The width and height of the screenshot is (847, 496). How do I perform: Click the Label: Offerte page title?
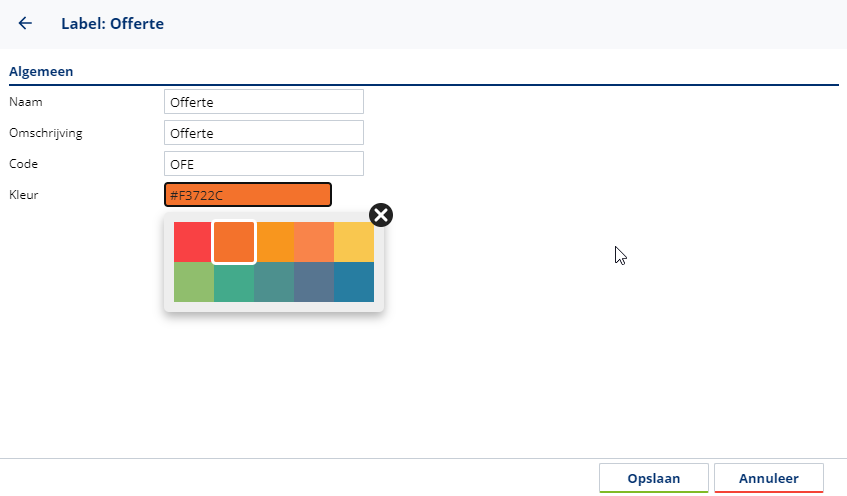tap(112, 23)
